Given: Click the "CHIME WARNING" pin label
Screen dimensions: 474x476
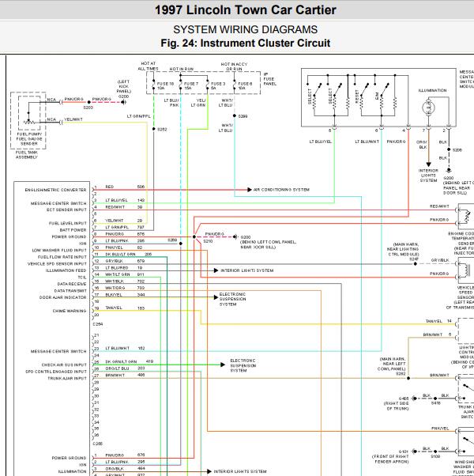Looking at the screenshot, I should click(70, 312).
